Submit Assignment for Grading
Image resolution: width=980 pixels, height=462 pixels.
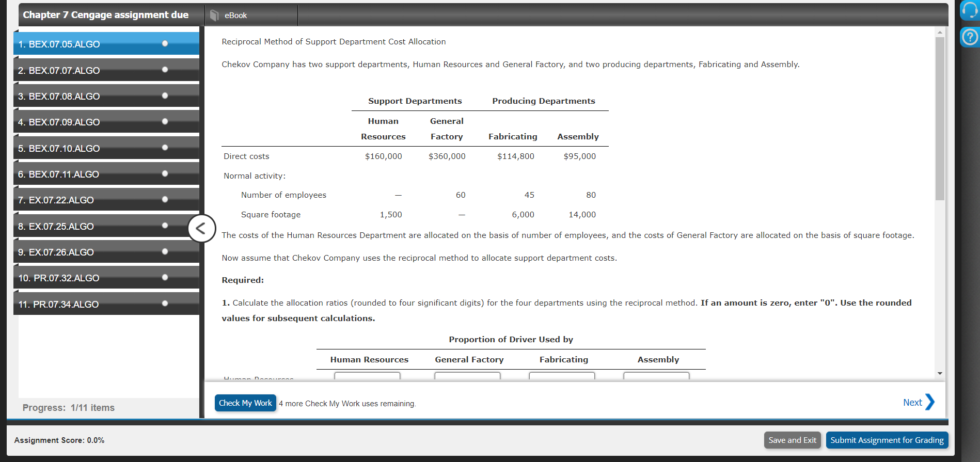887,440
